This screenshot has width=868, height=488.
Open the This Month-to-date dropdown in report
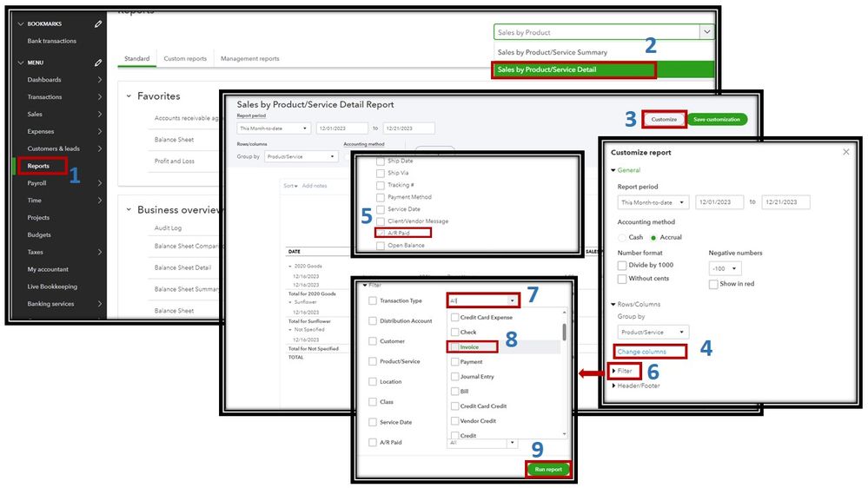(x=274, y=129)
